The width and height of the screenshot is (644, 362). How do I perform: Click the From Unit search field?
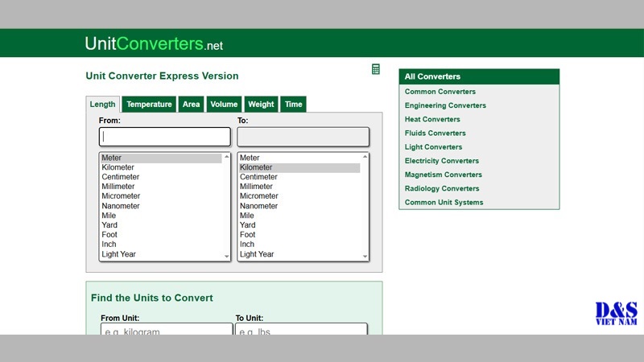pyautogui.click(x=167, y=329)
